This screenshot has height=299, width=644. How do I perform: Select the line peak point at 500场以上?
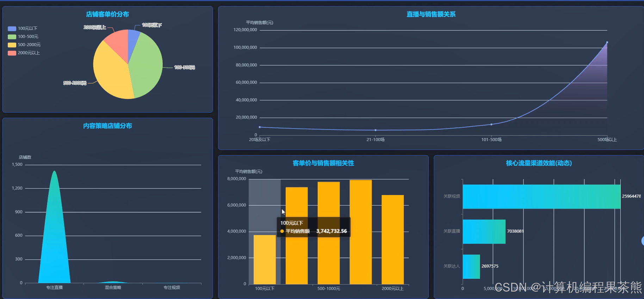(x=607, y=42)
